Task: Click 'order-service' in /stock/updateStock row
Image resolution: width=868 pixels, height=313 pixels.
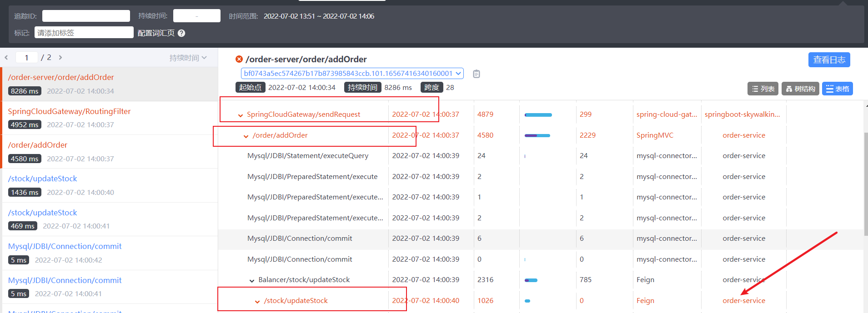Action: tap(744, 301)
